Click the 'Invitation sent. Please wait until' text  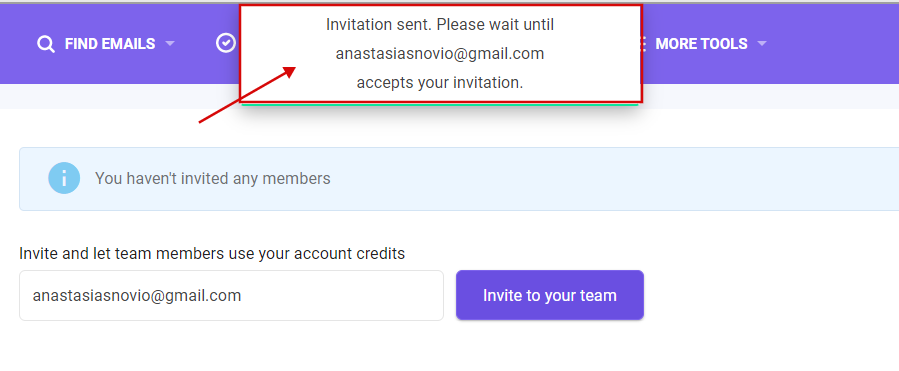click(440, 25)
